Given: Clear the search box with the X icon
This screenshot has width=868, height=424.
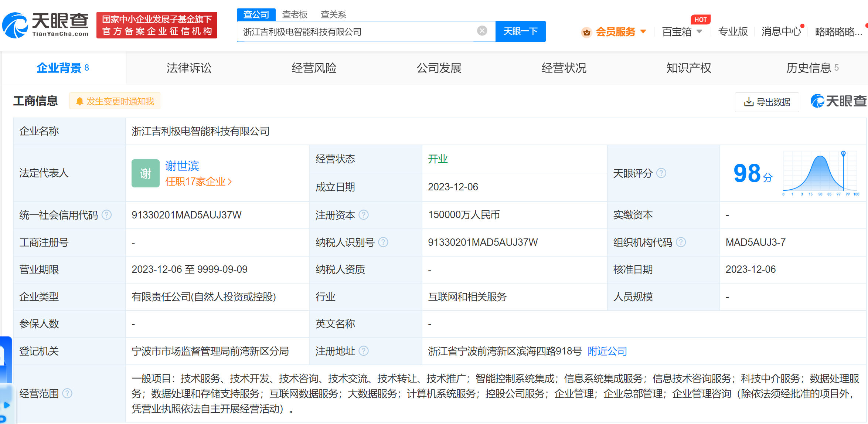Looking at the screenshot, I should pos(482,31).
